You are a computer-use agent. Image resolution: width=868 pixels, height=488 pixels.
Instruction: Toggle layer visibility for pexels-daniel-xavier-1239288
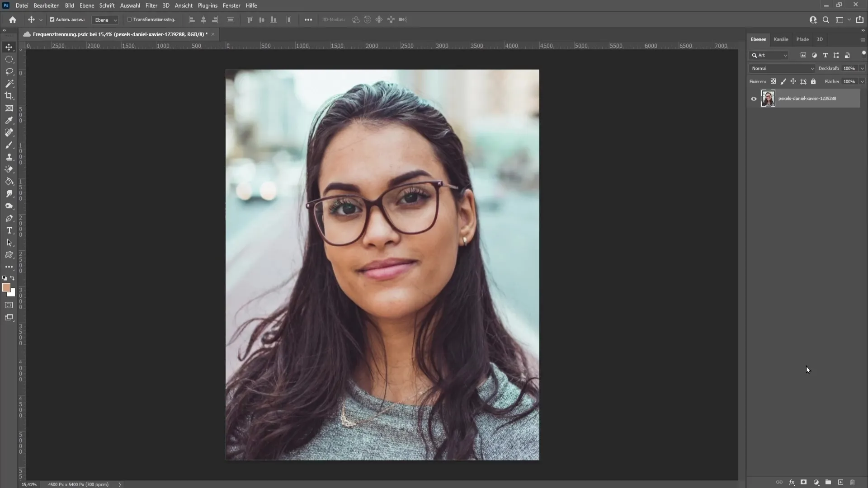(754, 99)
